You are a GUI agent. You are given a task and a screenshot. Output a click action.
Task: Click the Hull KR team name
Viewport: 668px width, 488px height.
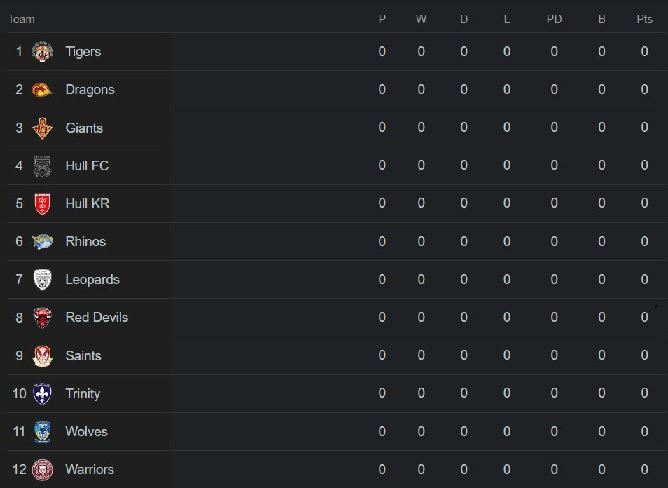pos(87,203)
